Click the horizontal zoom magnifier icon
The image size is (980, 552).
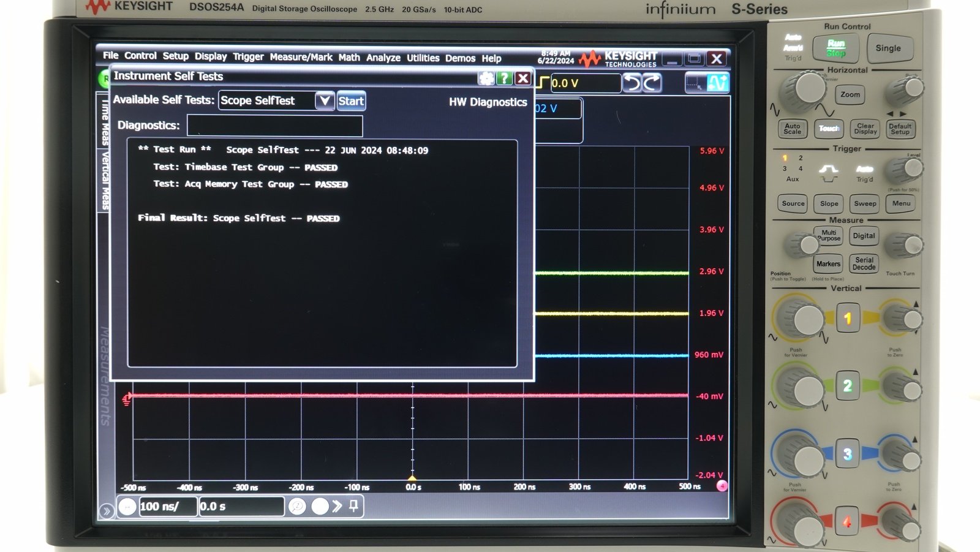[x=297, y=507]
